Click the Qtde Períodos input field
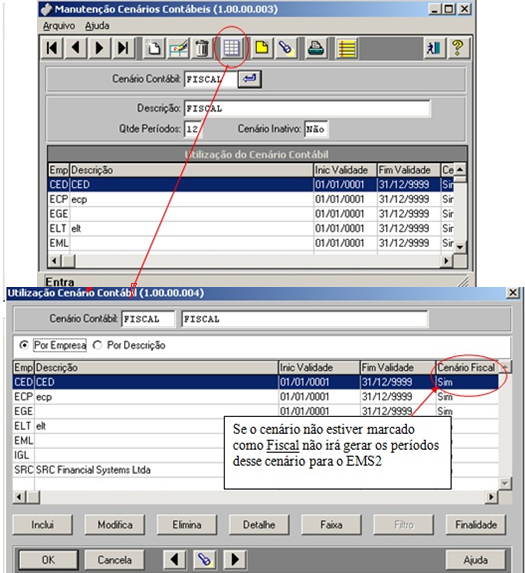525x573 pixels. (193, 129)
